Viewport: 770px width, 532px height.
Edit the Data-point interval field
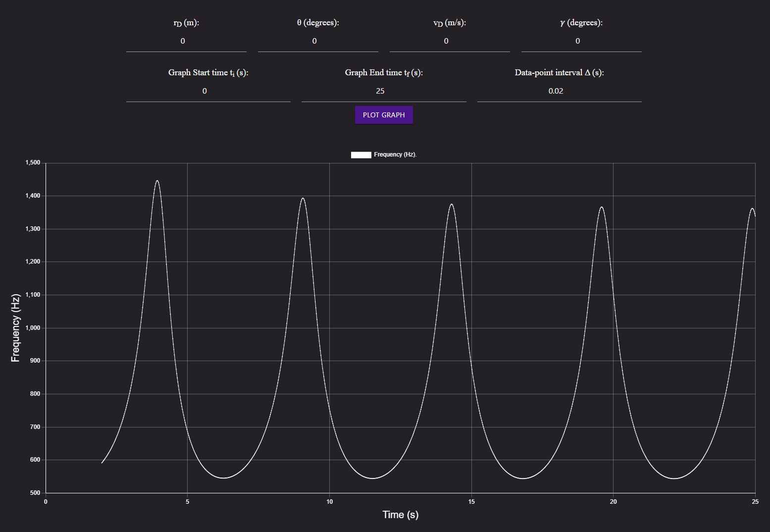560,91
